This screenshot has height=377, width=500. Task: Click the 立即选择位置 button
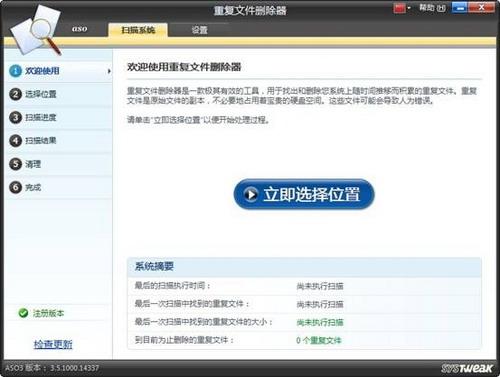click(304, 194)
